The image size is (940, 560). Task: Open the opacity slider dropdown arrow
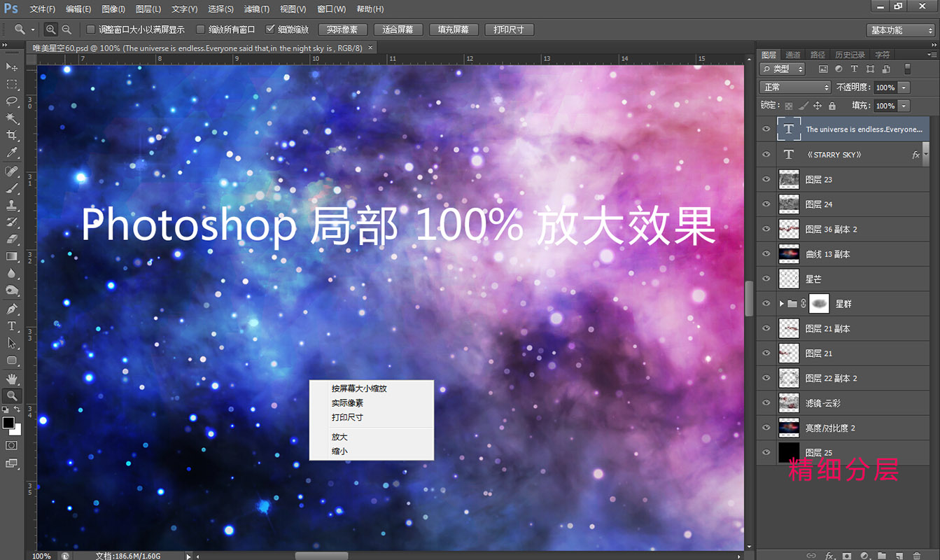904,87
